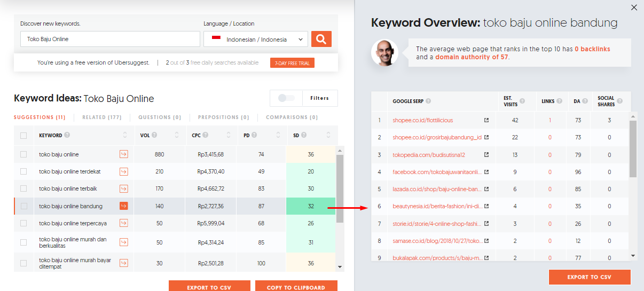Check the box for murah bayar ditempat row
The height and width of the screenshot is (291, 644).
point(23,263)
